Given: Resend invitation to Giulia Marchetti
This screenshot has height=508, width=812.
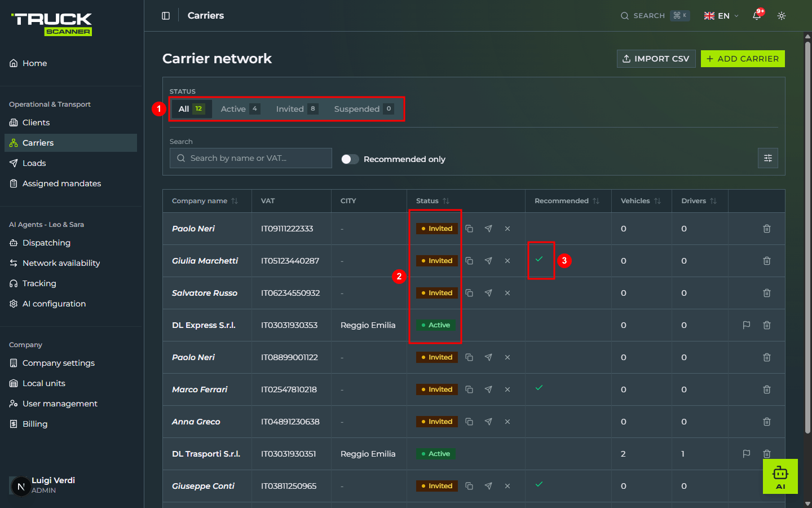Looking at the screenshot, I should tap(488, 261).
